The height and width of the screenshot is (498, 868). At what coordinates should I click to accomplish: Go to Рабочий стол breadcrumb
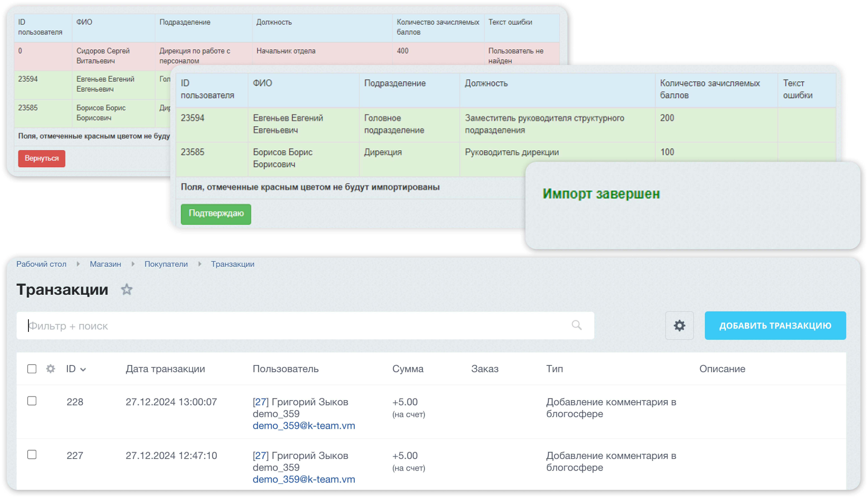41,264
